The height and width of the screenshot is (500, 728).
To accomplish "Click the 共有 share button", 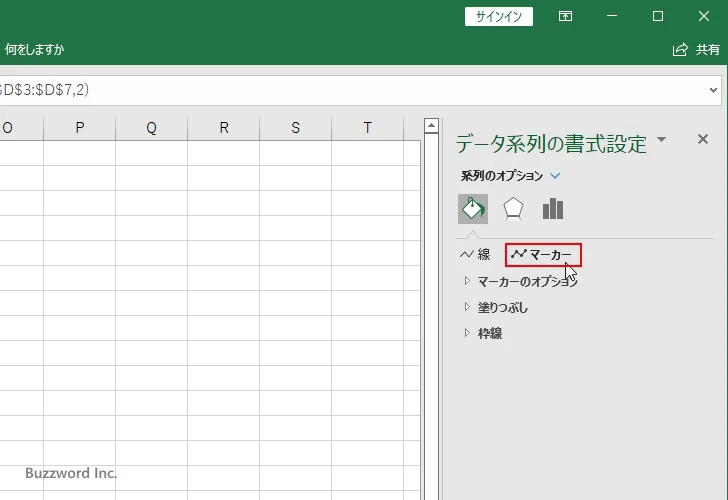I will click(x=696, y=49).
